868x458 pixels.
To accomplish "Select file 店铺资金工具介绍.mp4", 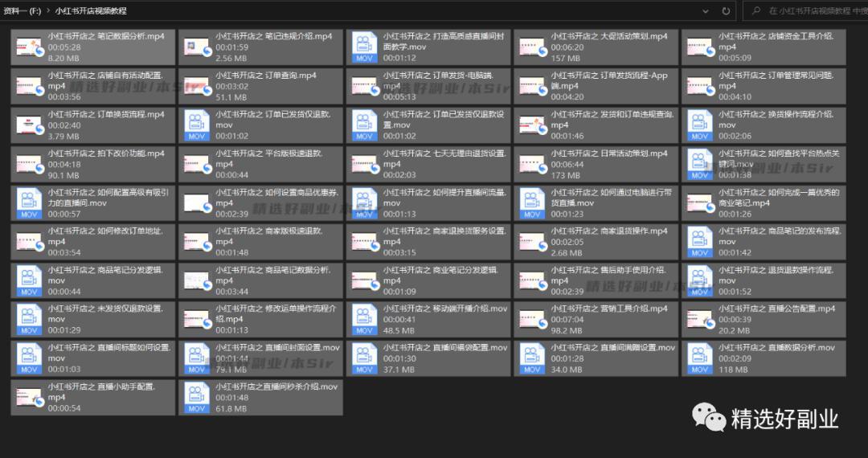I will click(x=764, y=47).
